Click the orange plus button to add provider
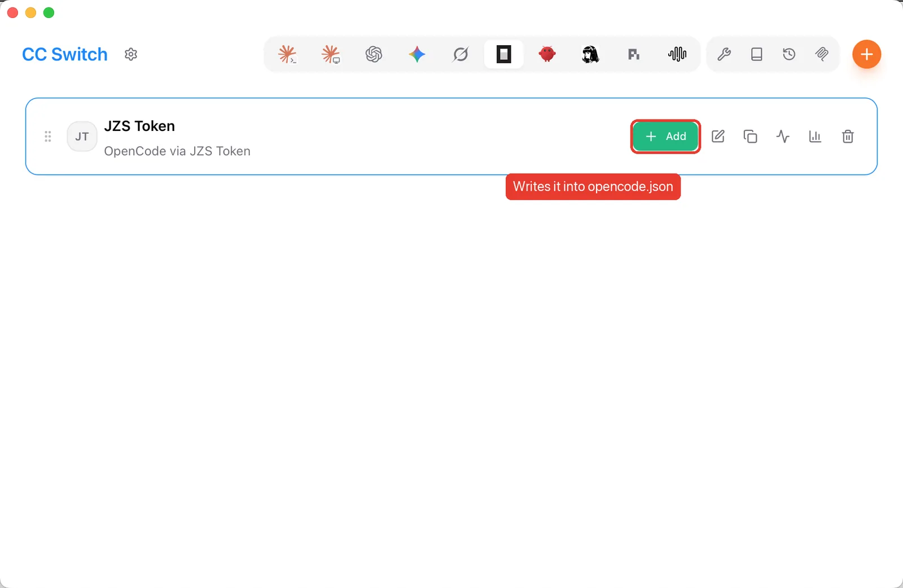The width and height of the screenshot is (903, 588). coord(867,54)
